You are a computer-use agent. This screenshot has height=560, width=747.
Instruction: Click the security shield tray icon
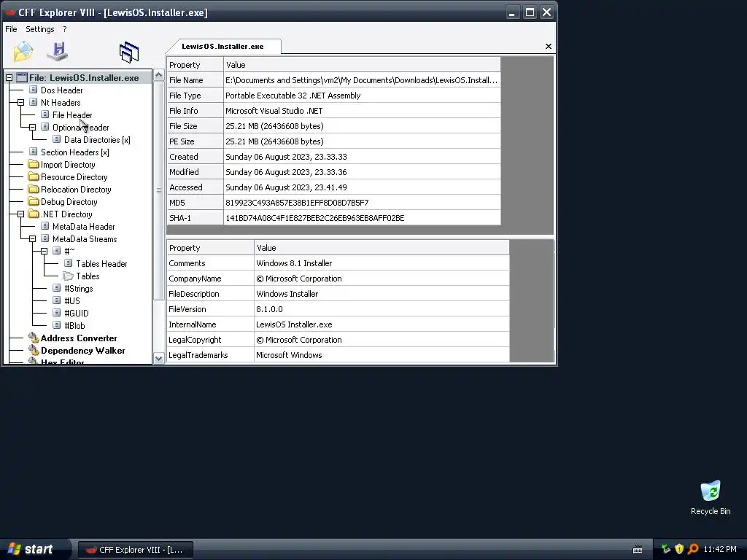click(679, 549)
